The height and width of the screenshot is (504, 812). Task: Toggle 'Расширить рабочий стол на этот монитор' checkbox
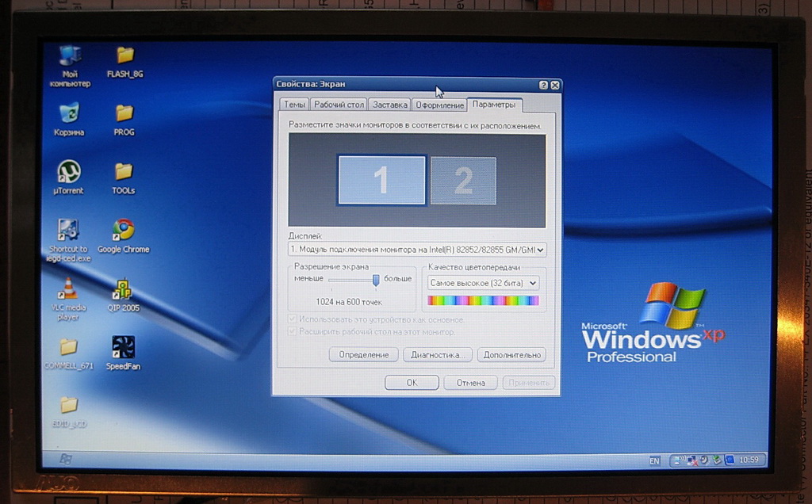(293, 331)
